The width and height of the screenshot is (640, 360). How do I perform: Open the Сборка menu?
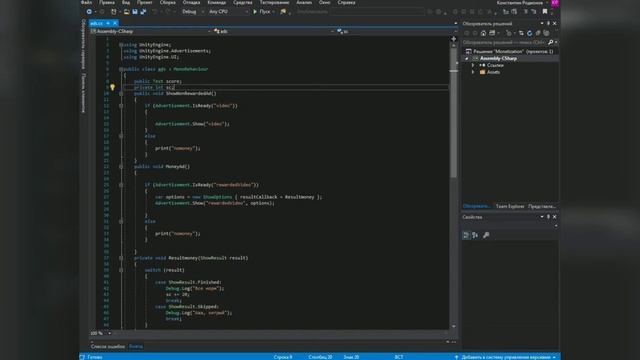point(167,2)
